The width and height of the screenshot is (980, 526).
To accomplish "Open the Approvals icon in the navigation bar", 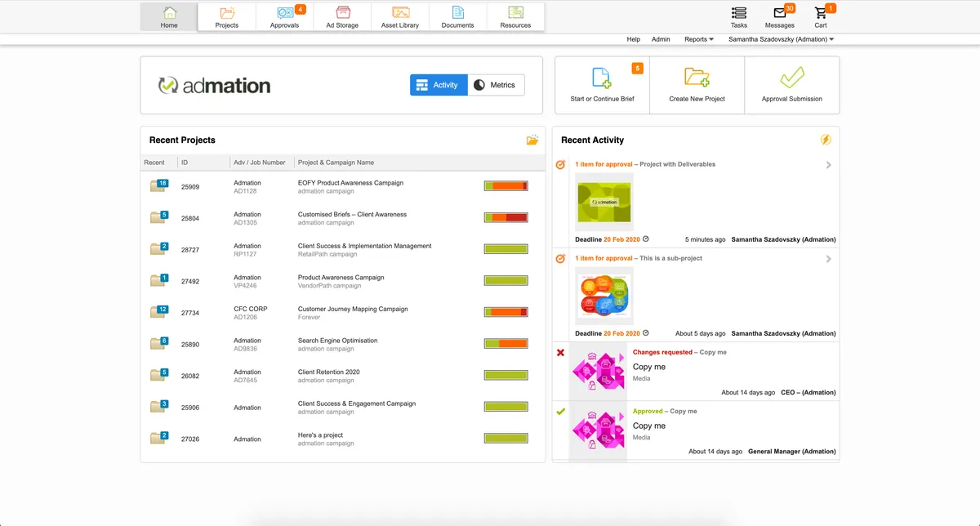I will pyautogui.click(x=285, y=13).
